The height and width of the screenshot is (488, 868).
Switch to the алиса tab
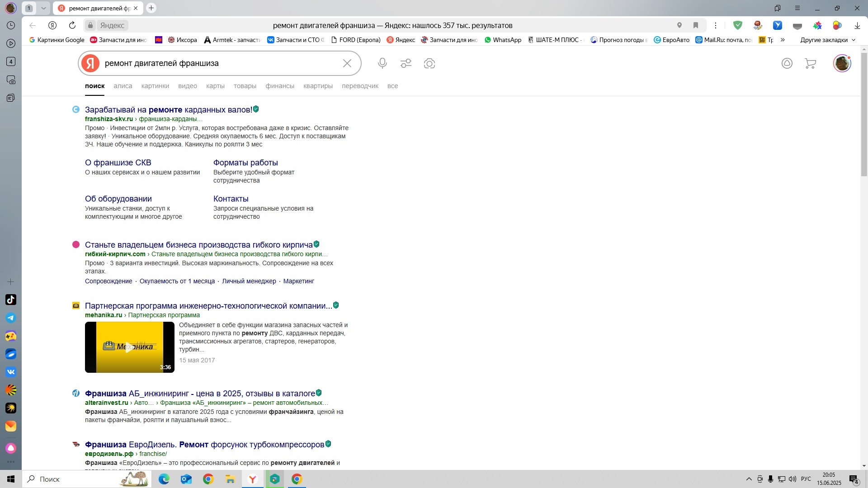[123, 86]
